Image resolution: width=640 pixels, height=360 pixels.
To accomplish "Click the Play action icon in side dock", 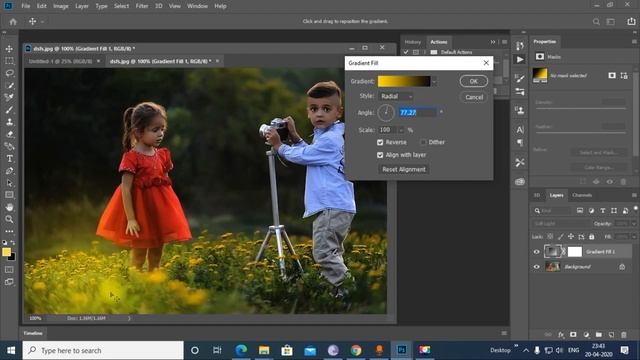I will pos(520,60).
